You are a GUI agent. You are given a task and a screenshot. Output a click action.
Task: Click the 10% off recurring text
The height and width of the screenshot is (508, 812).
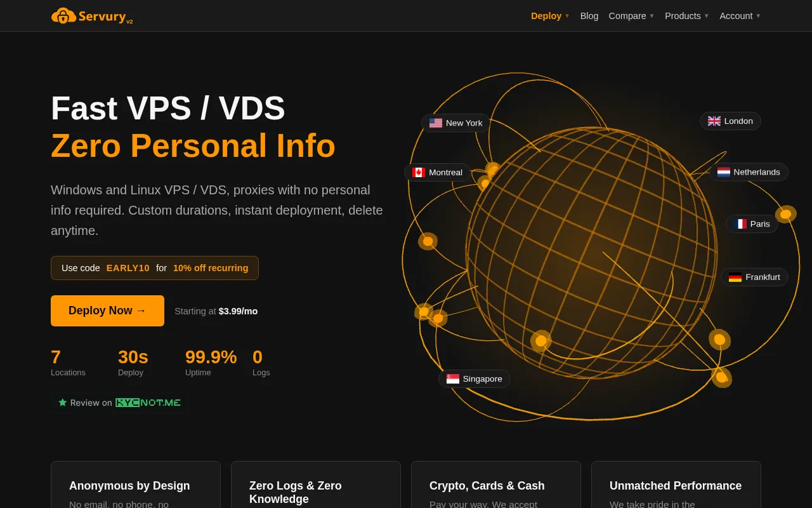211,268
